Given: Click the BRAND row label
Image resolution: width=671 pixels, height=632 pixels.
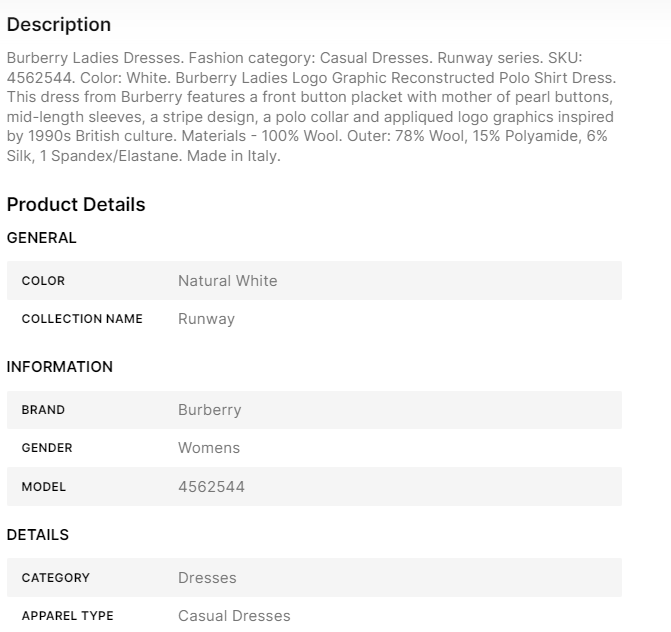Looking at the screenshot, I should point(43,410).
